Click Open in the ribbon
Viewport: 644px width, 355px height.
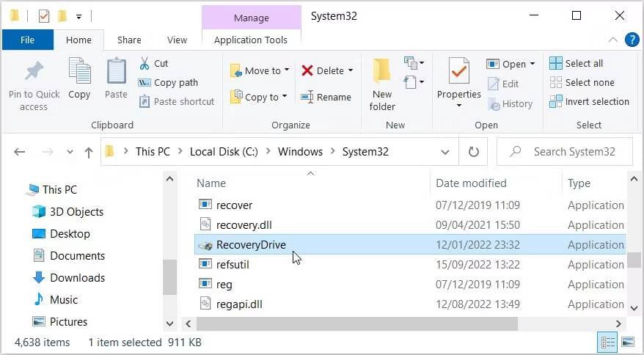pyautogui.click(x=506, y=64)
